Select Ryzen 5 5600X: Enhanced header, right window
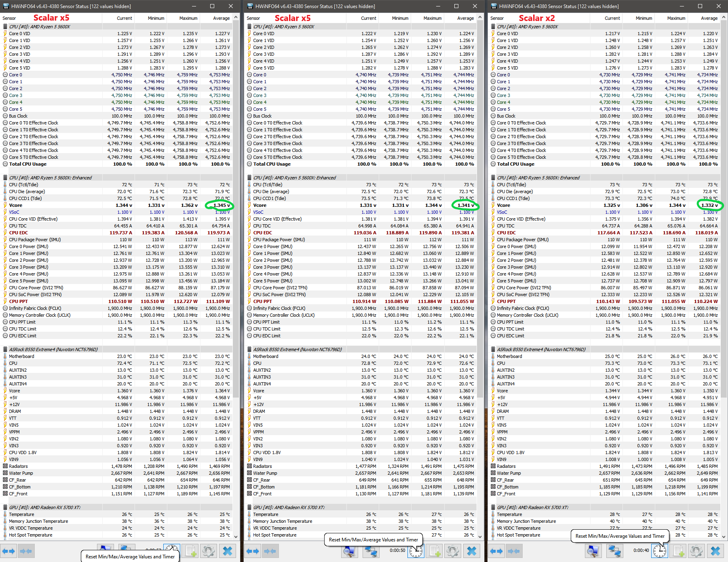Viewport: 728px width, 562px height. pyautogui.click(x=605, y=178)
